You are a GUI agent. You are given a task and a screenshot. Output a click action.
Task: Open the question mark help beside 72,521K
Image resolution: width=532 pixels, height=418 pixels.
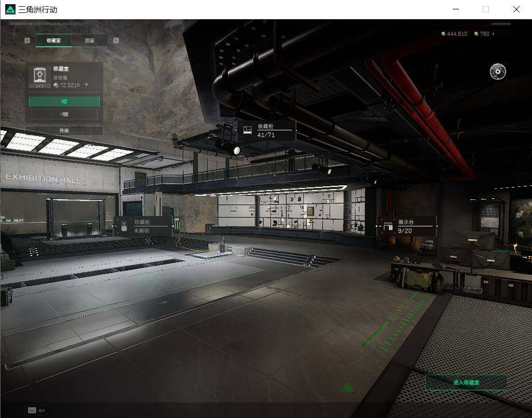[x=87, y=85]
